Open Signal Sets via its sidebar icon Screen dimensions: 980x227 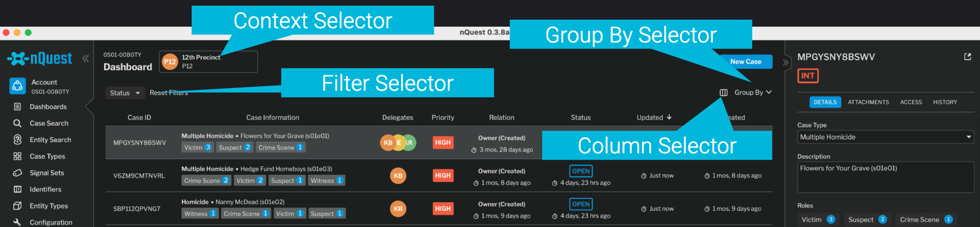17,173
